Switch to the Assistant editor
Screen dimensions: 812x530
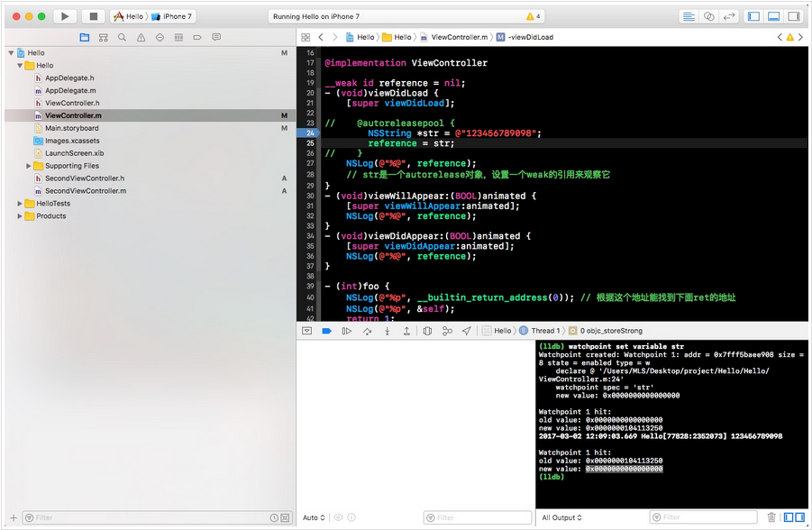pos(708,16)
